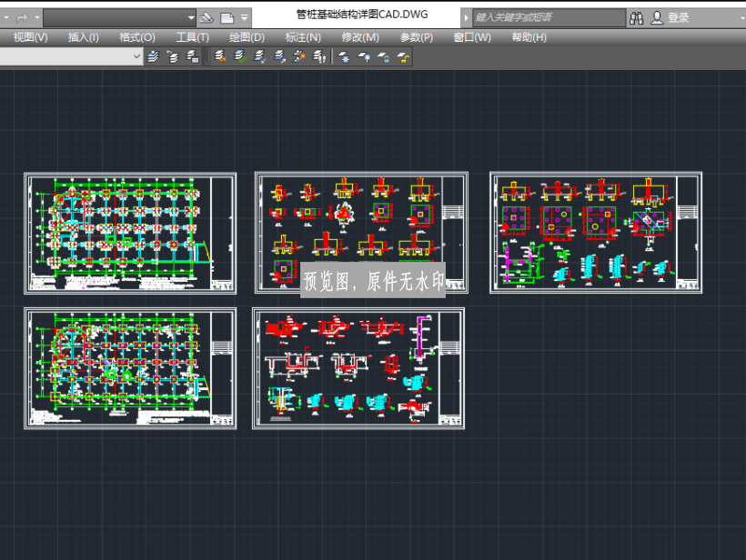Expand the arrow left of the search box

466,18
